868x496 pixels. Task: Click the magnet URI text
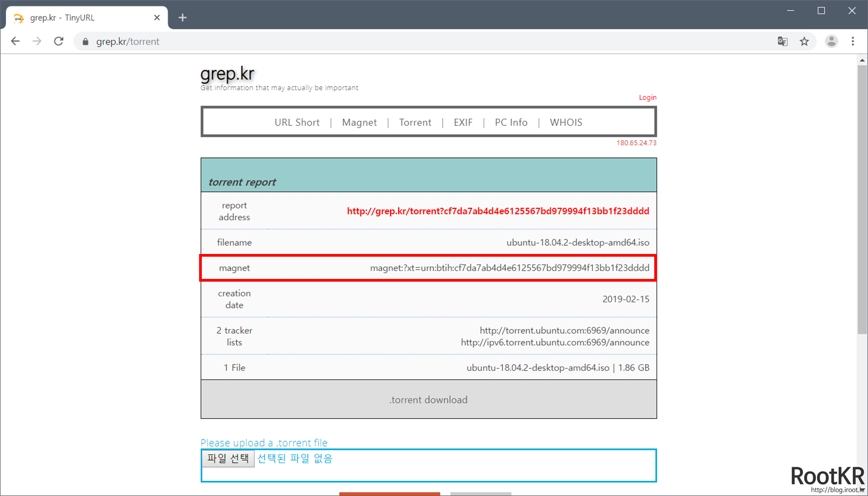[x=509, y=268]
